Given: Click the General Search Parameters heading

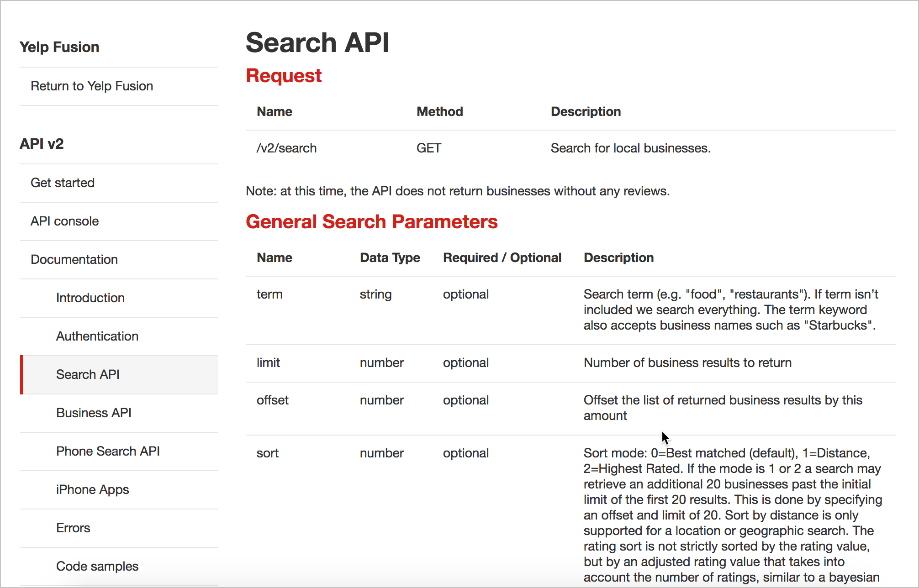Looking at the screenshot, I should [372, 221].
